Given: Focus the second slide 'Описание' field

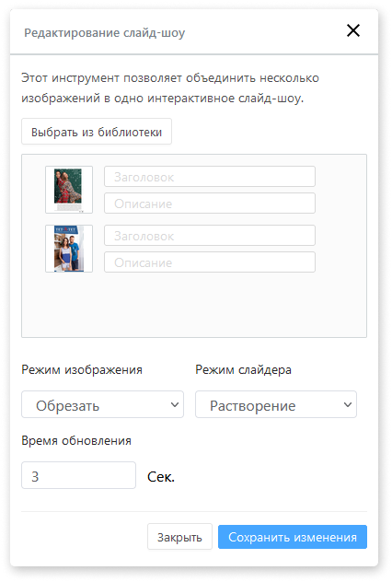Looking at the screenshot, I should click(210, 262).
